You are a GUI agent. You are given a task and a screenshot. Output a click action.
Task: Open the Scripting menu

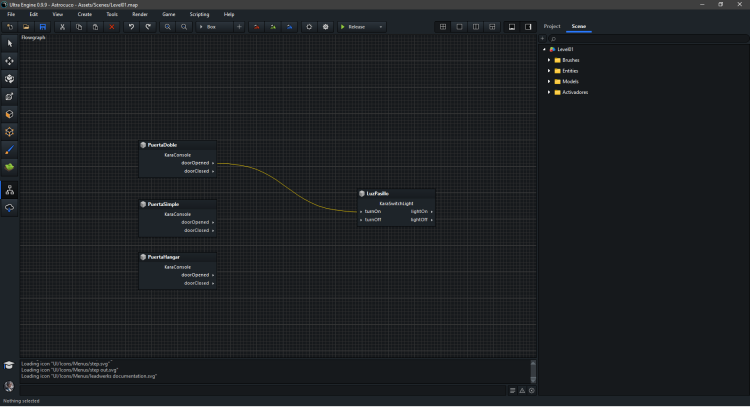(196, 14)
